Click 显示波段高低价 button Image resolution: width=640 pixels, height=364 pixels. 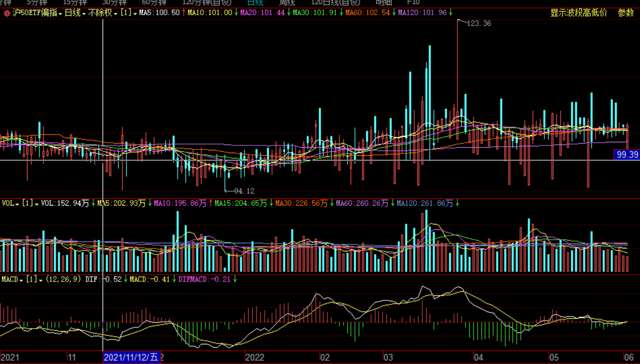[x=578, y=13]
